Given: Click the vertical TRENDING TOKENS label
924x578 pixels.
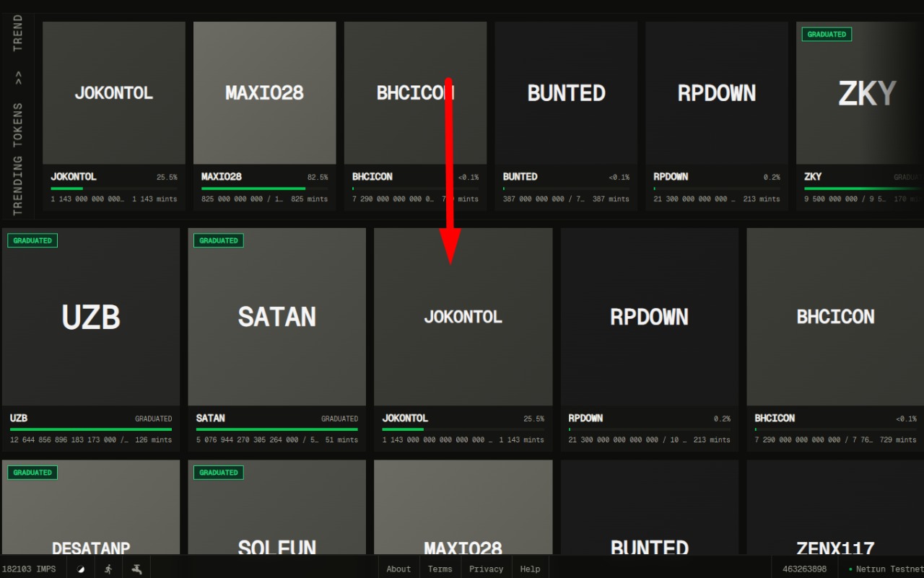Looking at the screenshot, I should (x=18, y=159).
